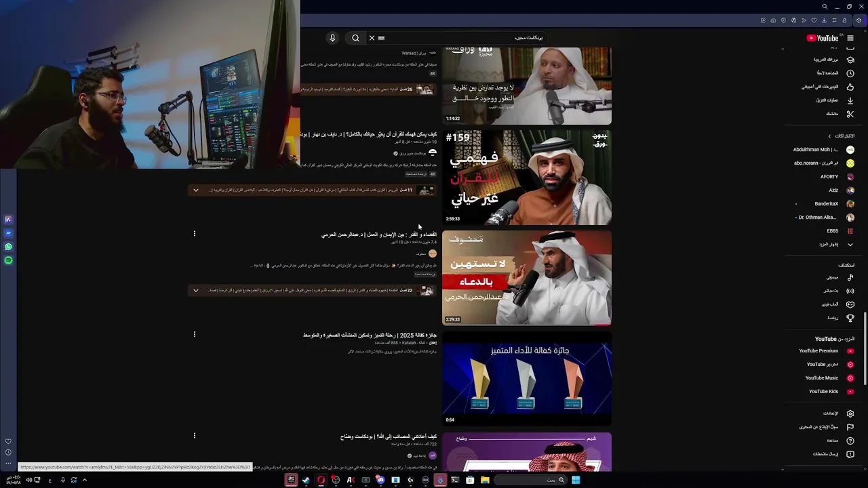Screen dimensions: 868x488
Task: Expand the 11 chapters row chevron
Action: (x=196, y=190)
